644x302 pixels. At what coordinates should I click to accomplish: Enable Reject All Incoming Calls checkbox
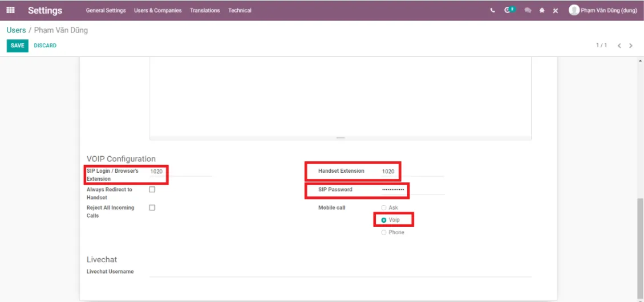(x=152, y=207)
